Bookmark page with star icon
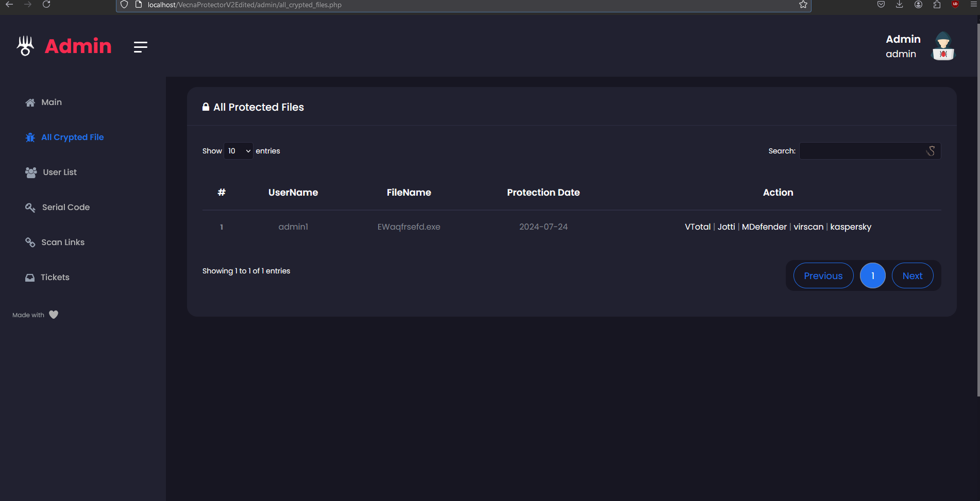Image resolution: width=980 pixels, height=501 pixels. (803, 5)
